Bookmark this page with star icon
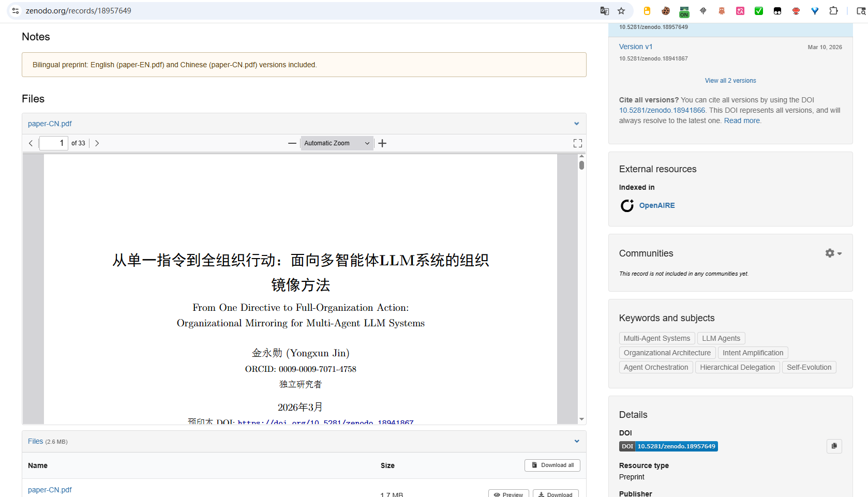This screenshot has height=497, width=868. 621,11
